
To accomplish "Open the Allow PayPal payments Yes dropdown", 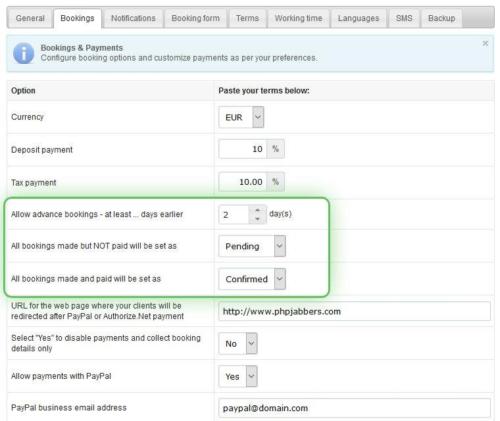I will (x=238, y=376).
